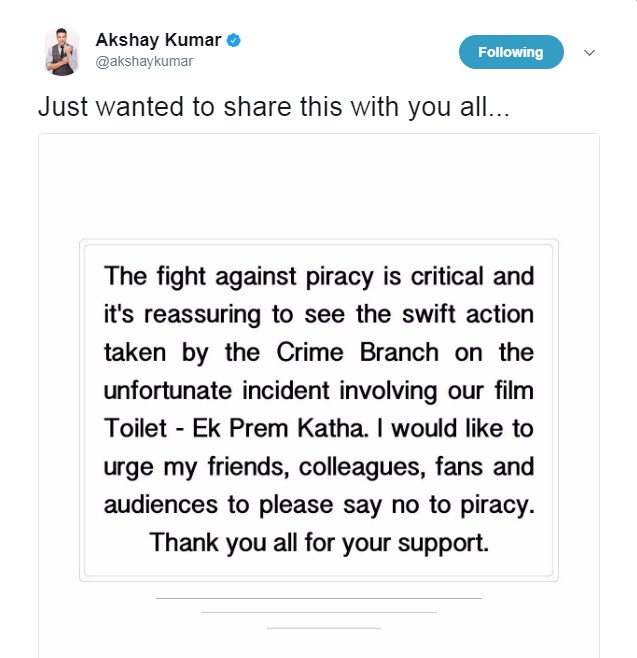Expand the tweet options chevron
This screenshot has width=637, height=658.
(589, 52)
